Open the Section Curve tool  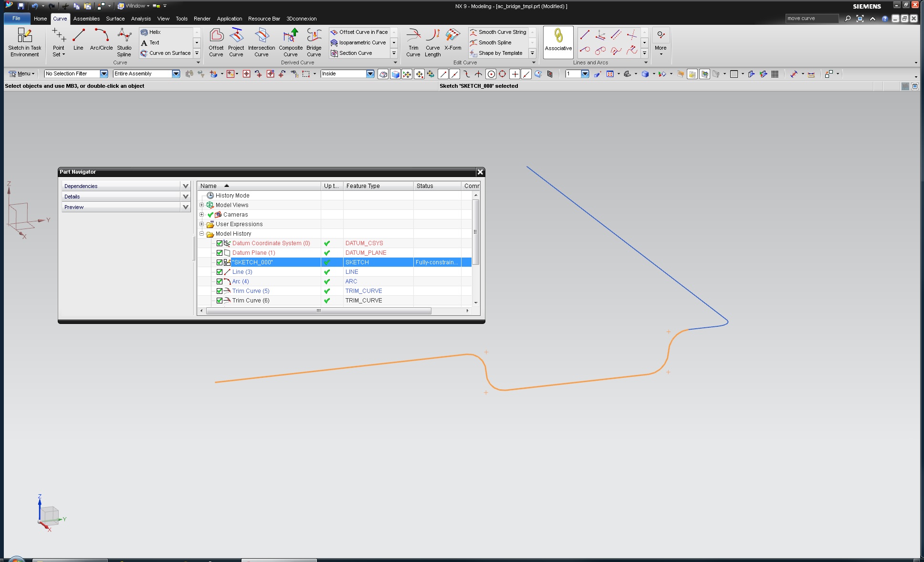(x=351, y=53)
